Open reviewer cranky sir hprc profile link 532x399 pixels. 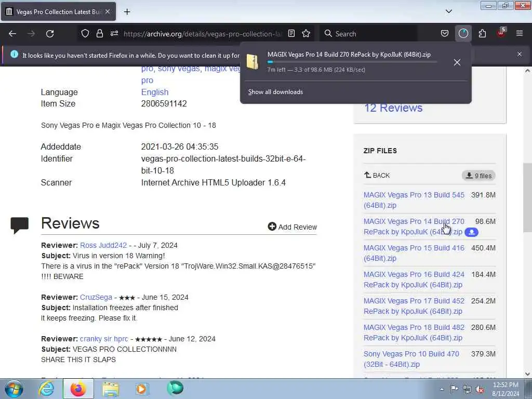(x=104, y=339)
